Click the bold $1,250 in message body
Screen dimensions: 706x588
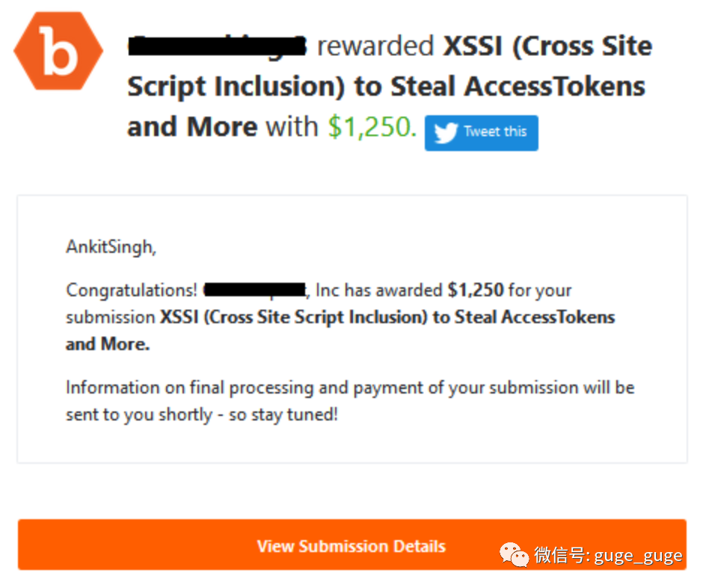(x=476, y=290)
